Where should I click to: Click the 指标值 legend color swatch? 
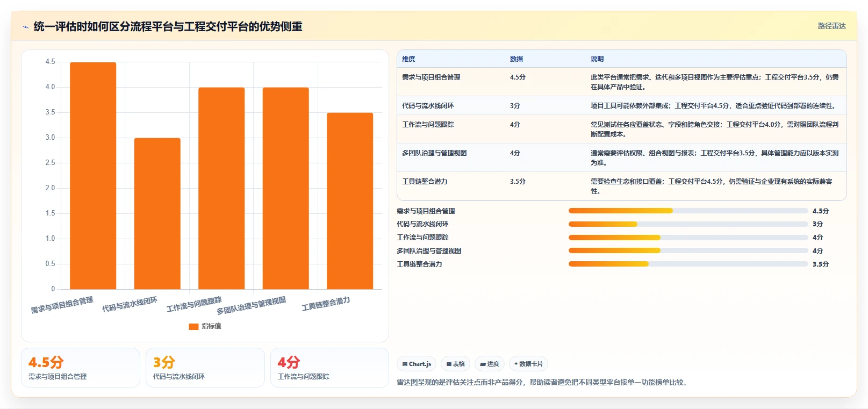click(x=193, y=326)
